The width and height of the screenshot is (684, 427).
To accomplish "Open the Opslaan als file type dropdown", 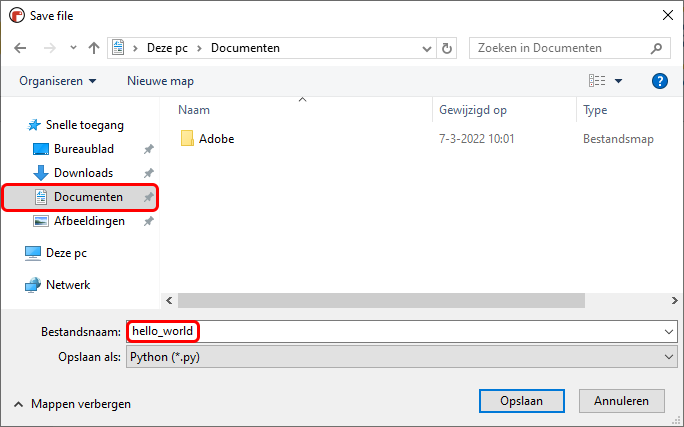I will [401, 357].
